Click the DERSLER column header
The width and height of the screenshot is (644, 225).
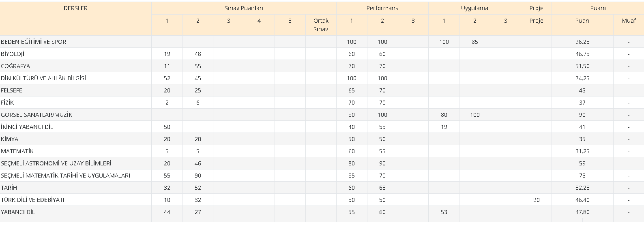click(75, 8)
